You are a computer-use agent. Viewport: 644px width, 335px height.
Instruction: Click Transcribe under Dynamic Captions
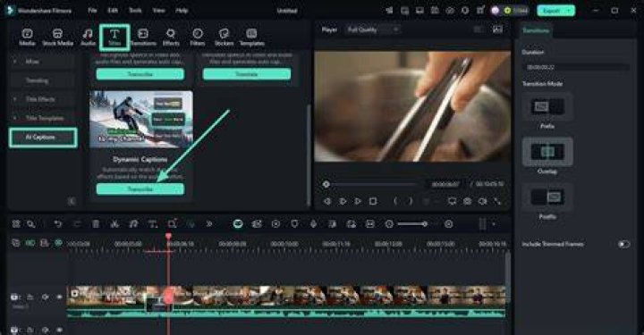[140, 189]
